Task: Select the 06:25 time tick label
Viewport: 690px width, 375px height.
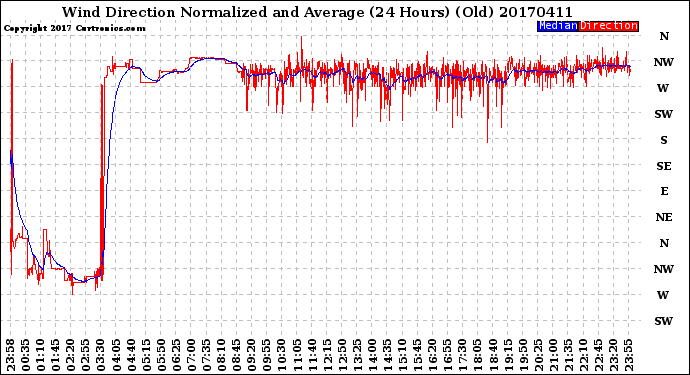Action: tap(176, 355)
